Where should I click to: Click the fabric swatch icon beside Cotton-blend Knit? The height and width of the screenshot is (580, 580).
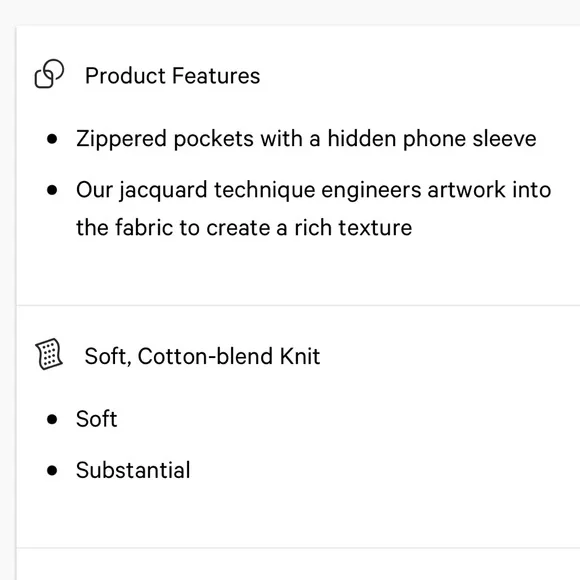point(49,354)
